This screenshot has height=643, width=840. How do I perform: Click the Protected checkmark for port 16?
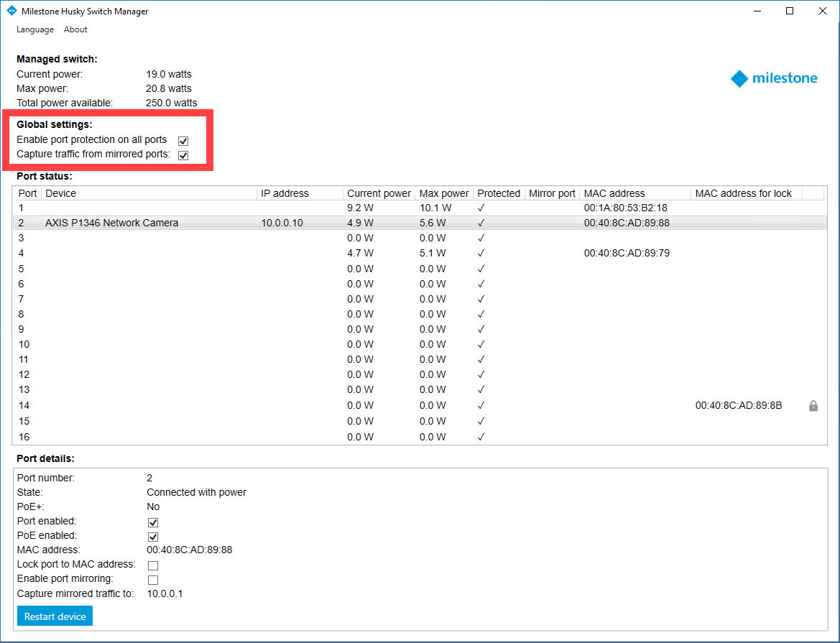[x=481, y=437]
